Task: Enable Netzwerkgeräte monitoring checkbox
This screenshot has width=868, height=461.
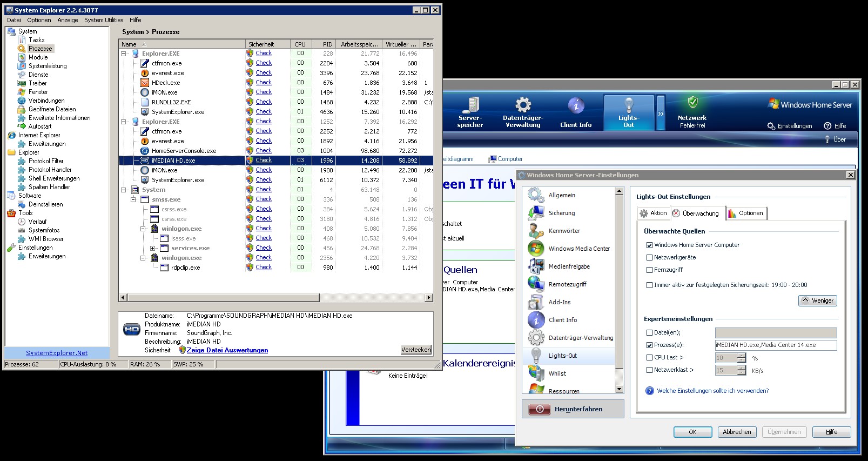Action: [650, 257]
